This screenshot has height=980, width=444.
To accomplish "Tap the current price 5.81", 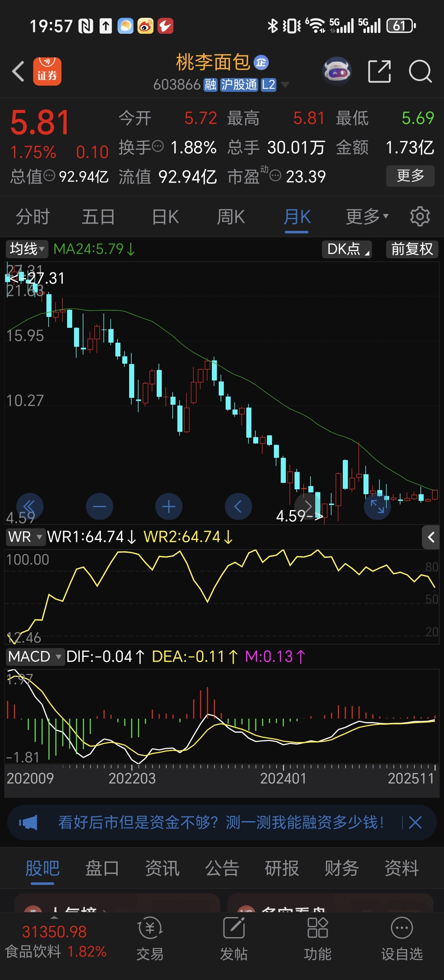I will (x=40, y=123).
